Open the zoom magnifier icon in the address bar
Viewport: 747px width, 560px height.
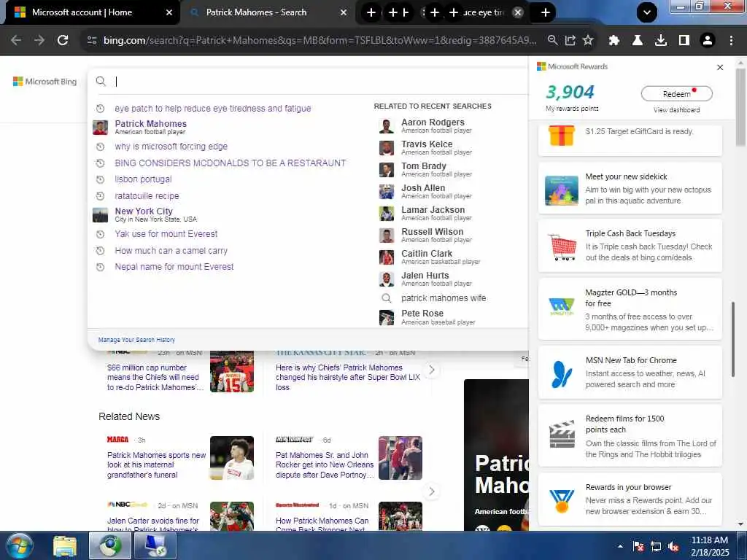(x=553, y=41)
